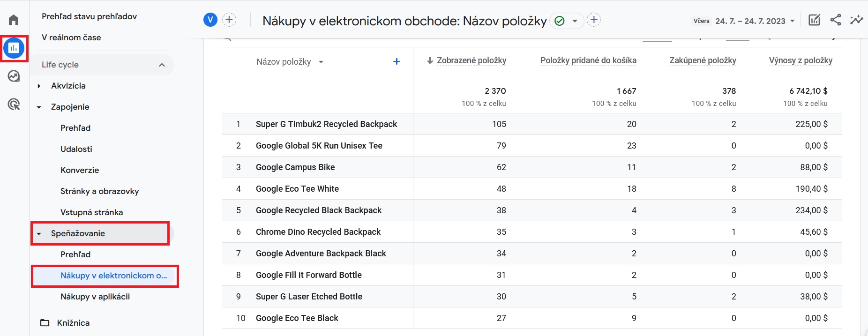Expand the Akvizícia tree item
This screenshot has height=336, width=868.
point(39,86)
